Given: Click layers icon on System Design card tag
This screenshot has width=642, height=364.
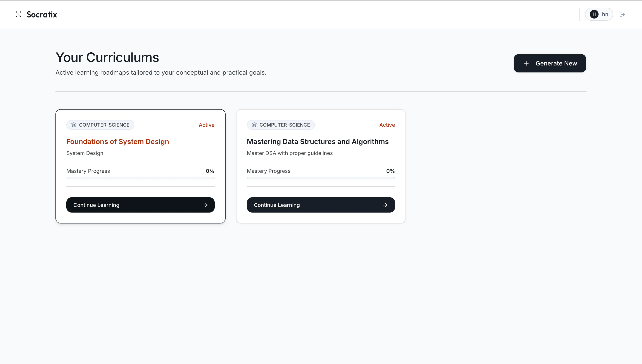Looking at the screenshot, I should pyautogui.click(x=74, y=125).
